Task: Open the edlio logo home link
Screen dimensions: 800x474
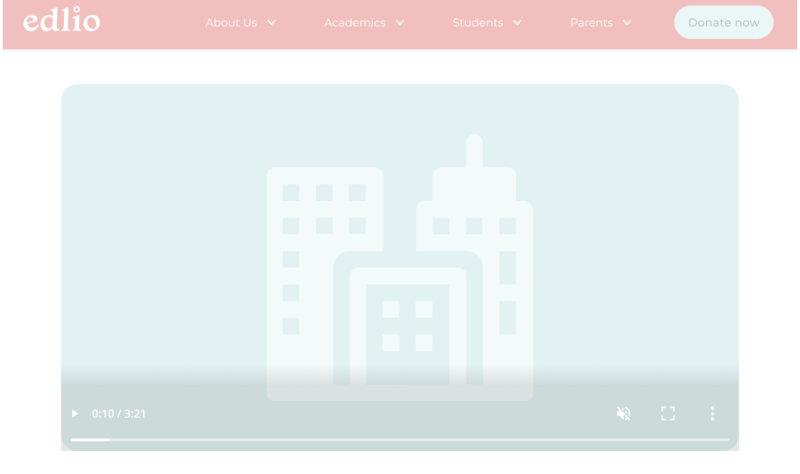Action: 62,20
